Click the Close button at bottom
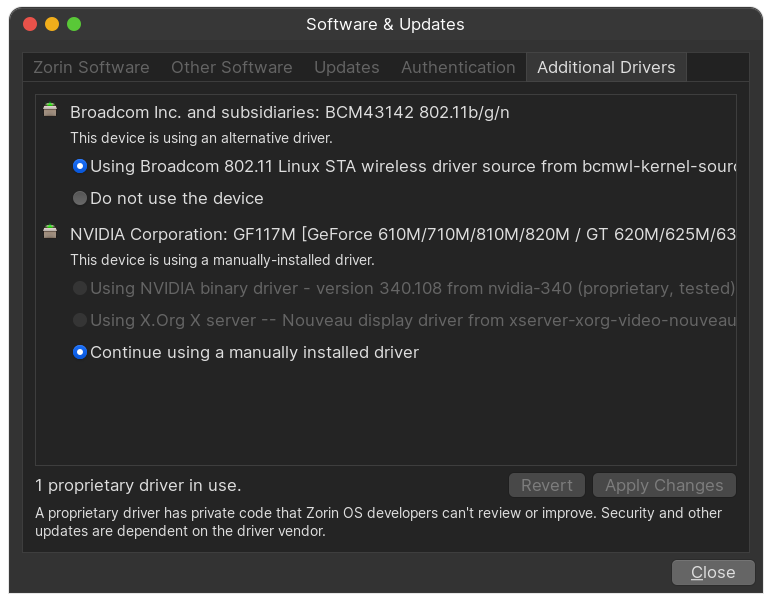The height and width of the screenshot is (602, 772). coord(713,572)
